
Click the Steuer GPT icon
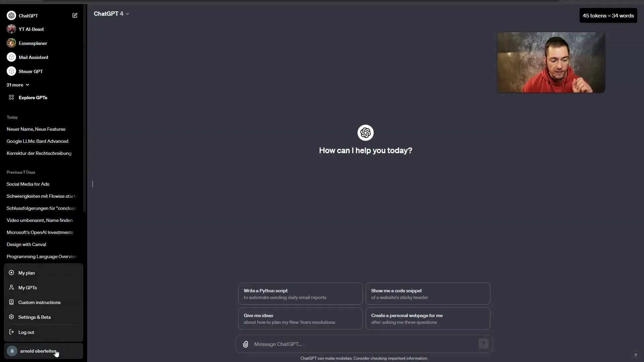tap(11, 71)
